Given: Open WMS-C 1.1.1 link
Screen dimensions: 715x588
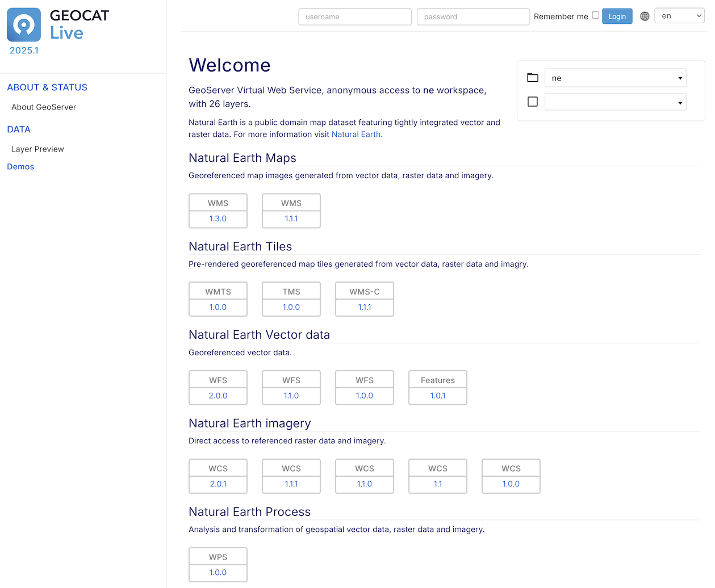Looking at the screenshot, I should (365, 307).
